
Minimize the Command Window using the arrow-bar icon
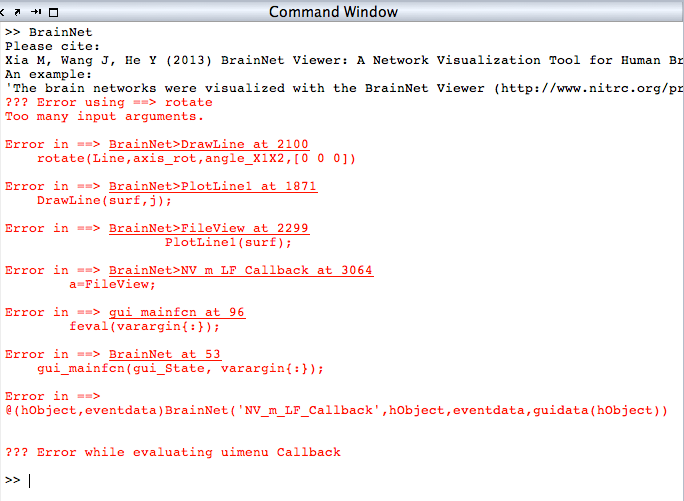click(36, 12)
